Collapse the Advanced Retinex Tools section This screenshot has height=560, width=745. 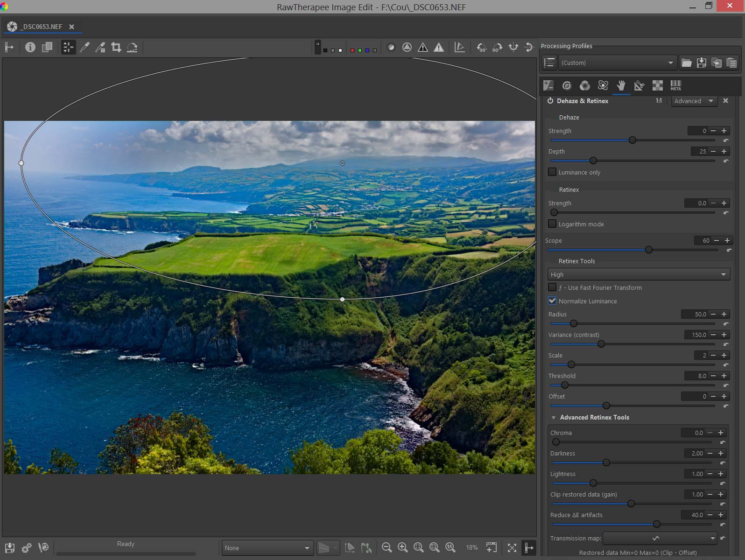pos(554,418)
